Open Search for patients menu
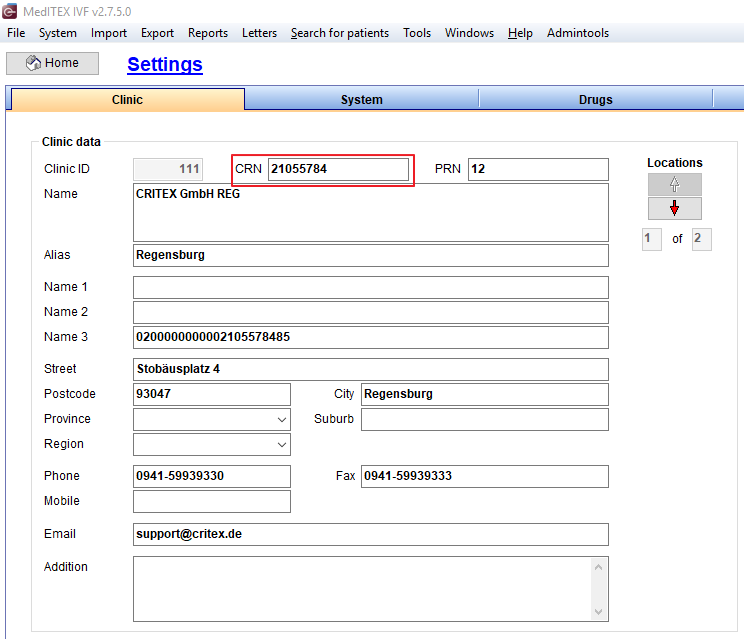744x639 pixels. click(340, 33)
